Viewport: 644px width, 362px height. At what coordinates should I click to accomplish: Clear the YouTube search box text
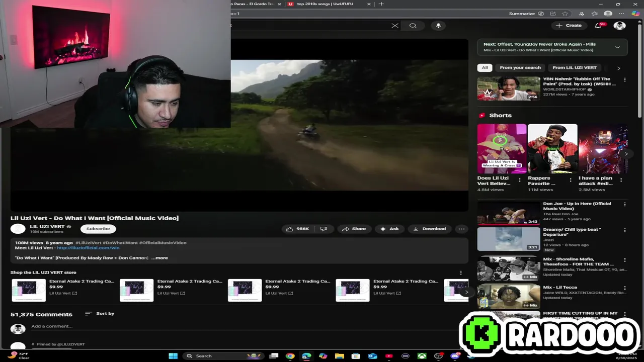tap(395, 26)
